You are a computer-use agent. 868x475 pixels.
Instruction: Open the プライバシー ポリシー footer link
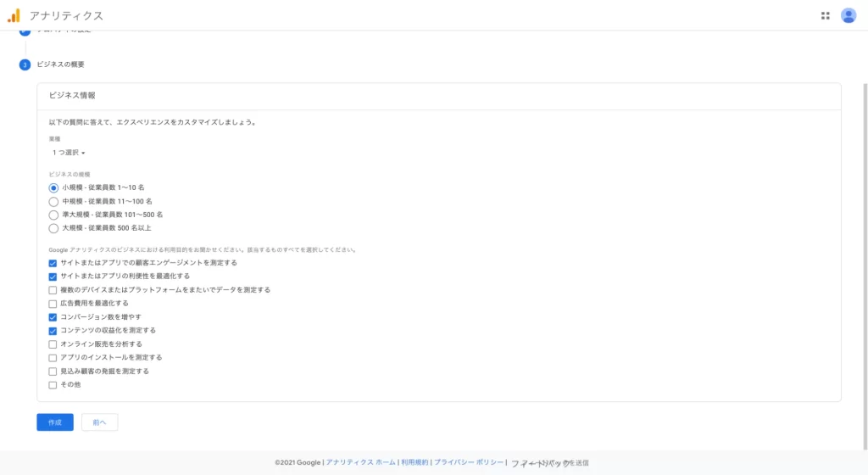click(470, 462)
